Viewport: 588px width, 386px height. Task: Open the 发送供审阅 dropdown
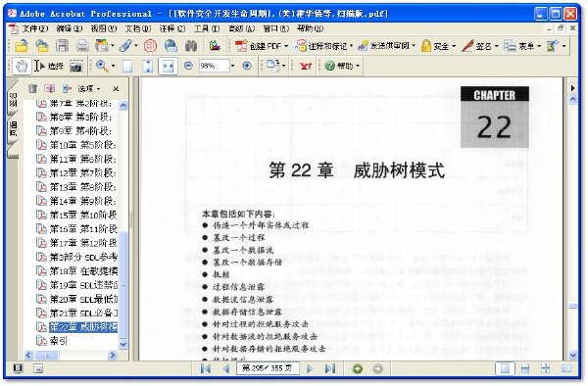point(387,46)
